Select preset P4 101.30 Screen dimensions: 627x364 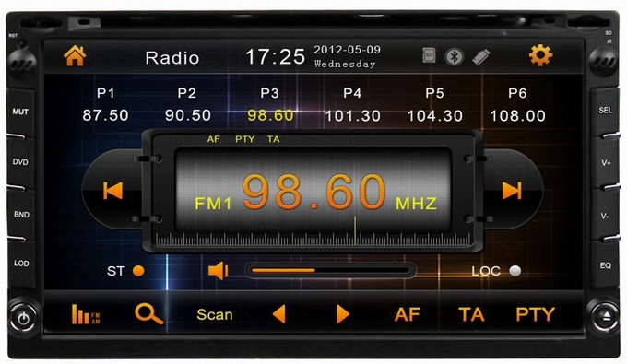click(x=352, y=105)
